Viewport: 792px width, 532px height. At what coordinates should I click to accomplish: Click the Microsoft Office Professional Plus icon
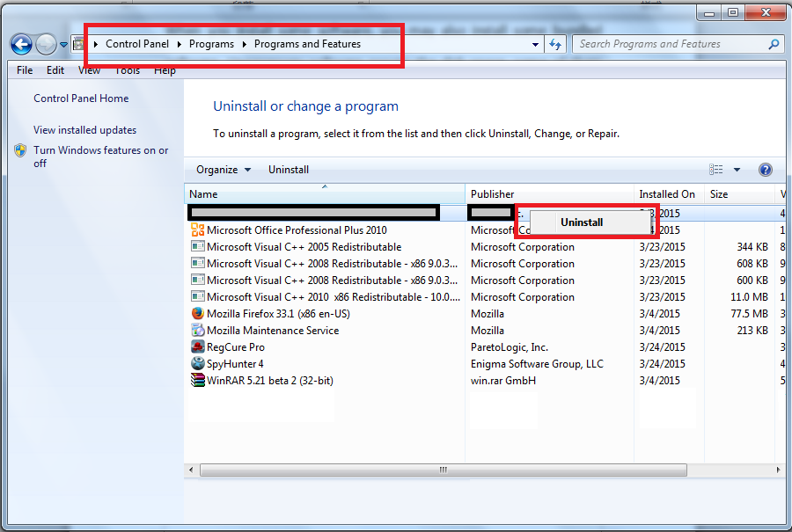pos(197,230)
